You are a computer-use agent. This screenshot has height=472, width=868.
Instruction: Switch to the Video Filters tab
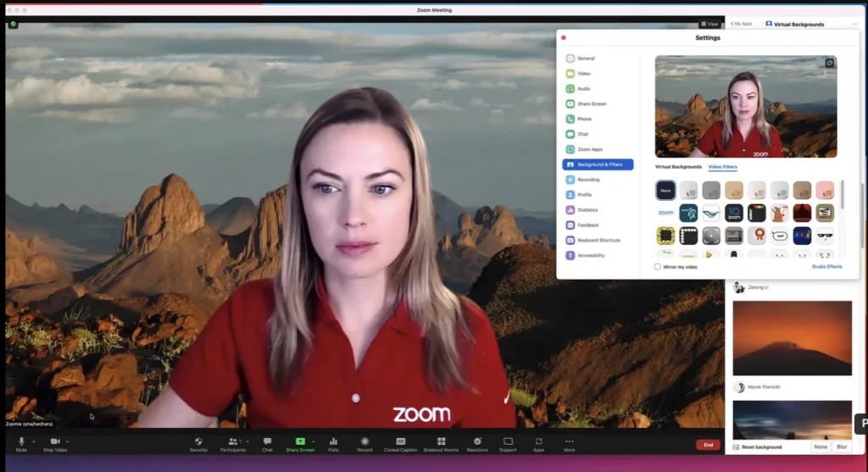722,167
